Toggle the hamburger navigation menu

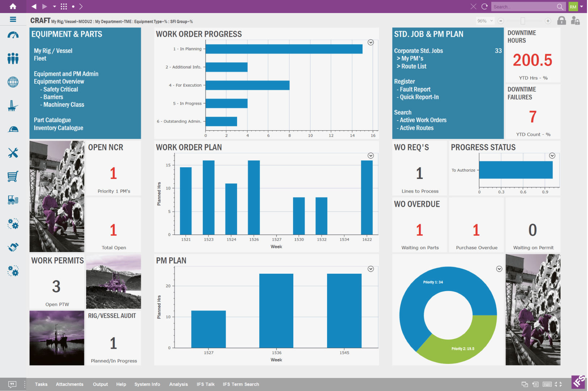click(13, 19)
